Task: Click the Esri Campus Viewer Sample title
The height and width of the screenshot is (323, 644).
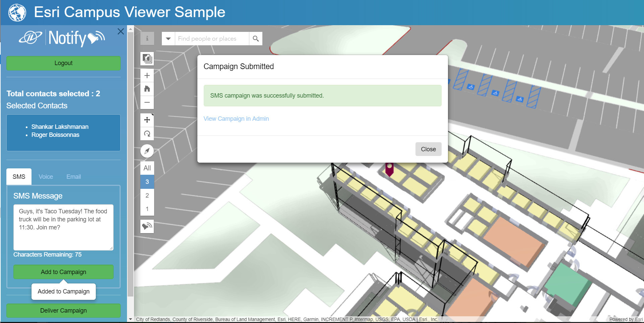Action: click(x=130, y=12)
